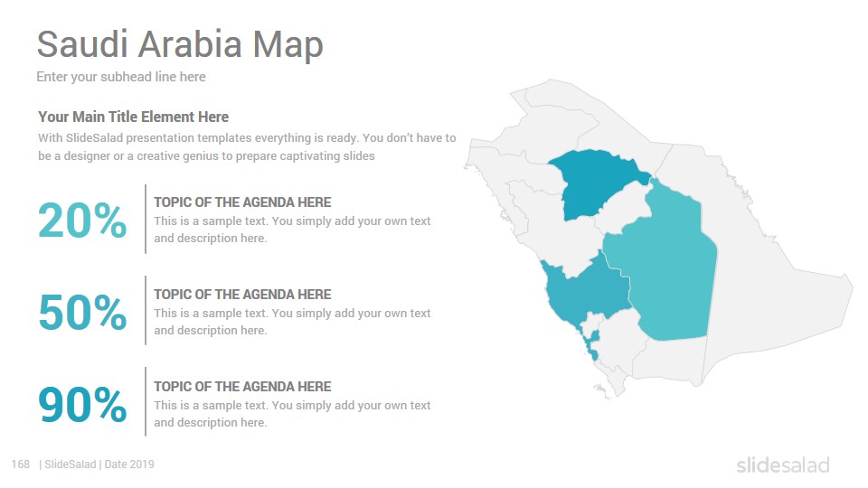Click slide number 168 in the footer

coord(21,465)
